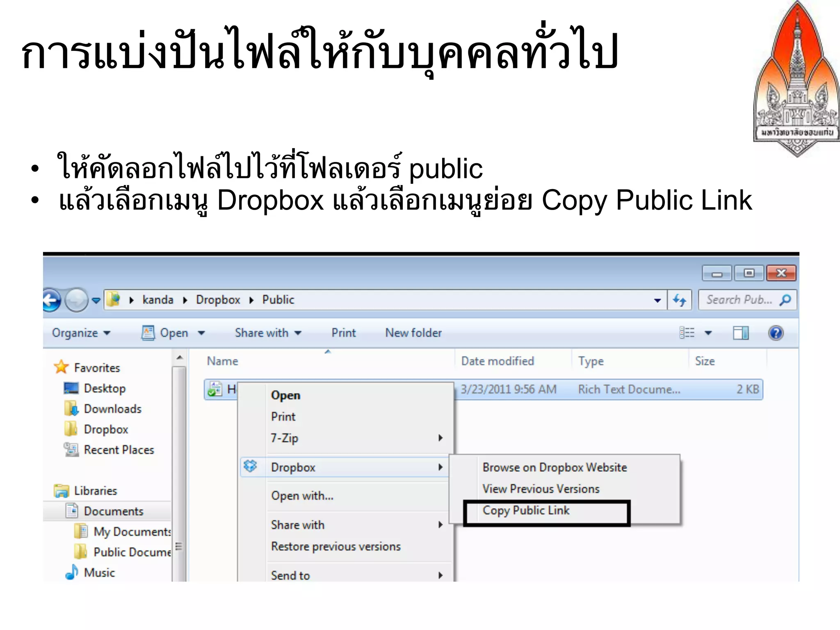Click the file's date 3/23/2011 9:56 AM
840x630 pixels.
pyautogui.click(x=508, y=389)
